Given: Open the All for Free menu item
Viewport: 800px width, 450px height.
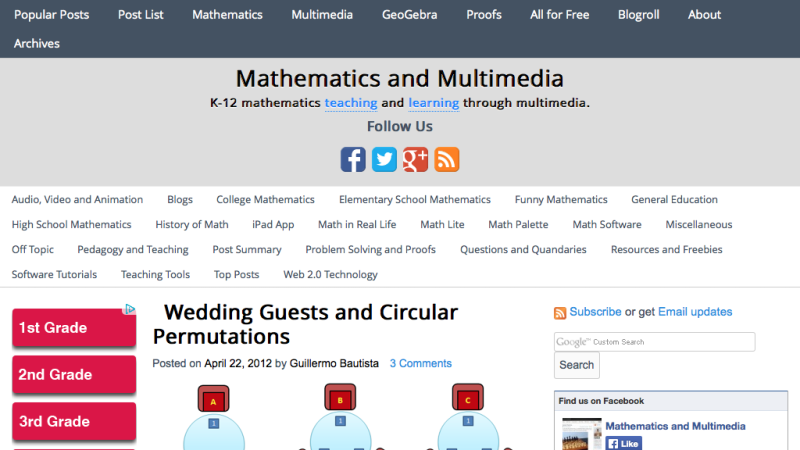Looking at the screenshot, I should click(559, 15).
